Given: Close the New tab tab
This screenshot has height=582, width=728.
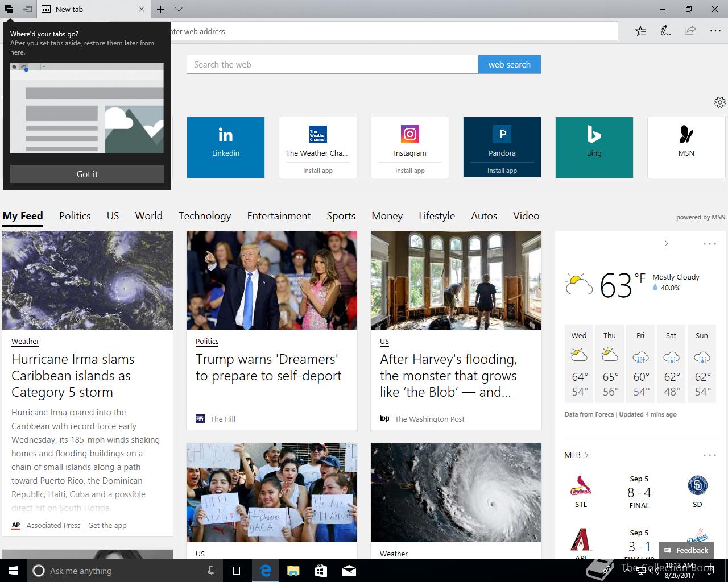Looking at the screenshot, I should (x=142, y=9).
